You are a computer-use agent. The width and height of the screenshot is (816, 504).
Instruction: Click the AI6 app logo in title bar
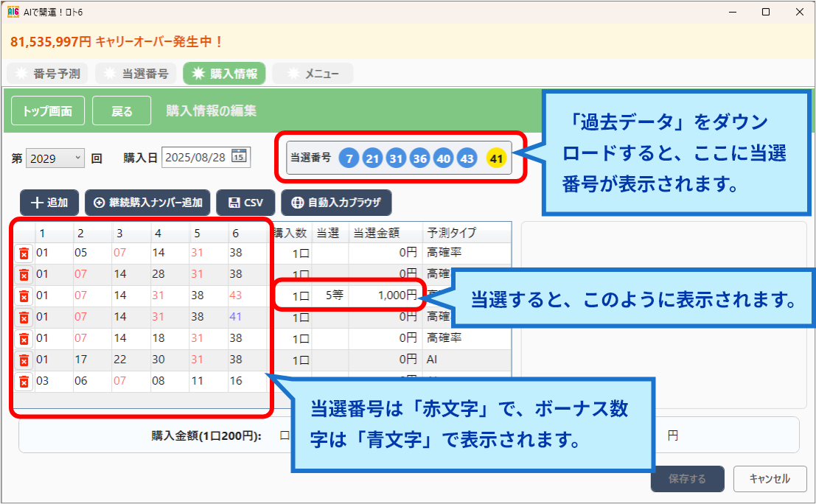coord(13,11)
